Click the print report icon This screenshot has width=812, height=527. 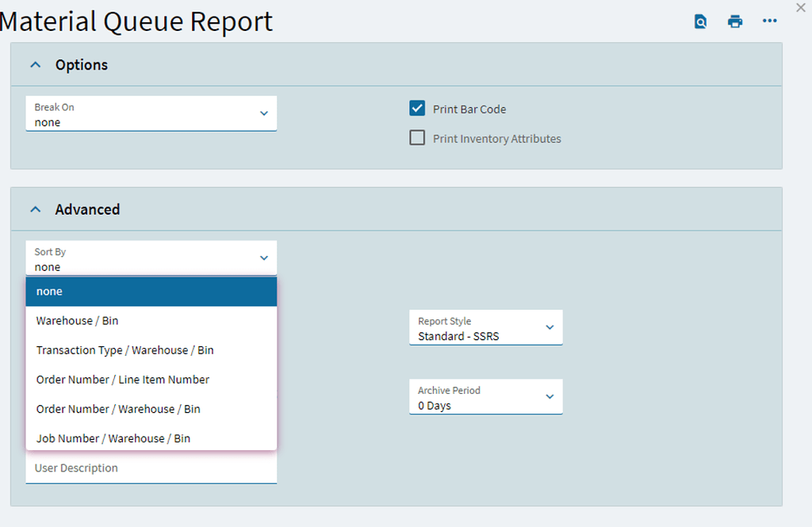coord(735,21)
